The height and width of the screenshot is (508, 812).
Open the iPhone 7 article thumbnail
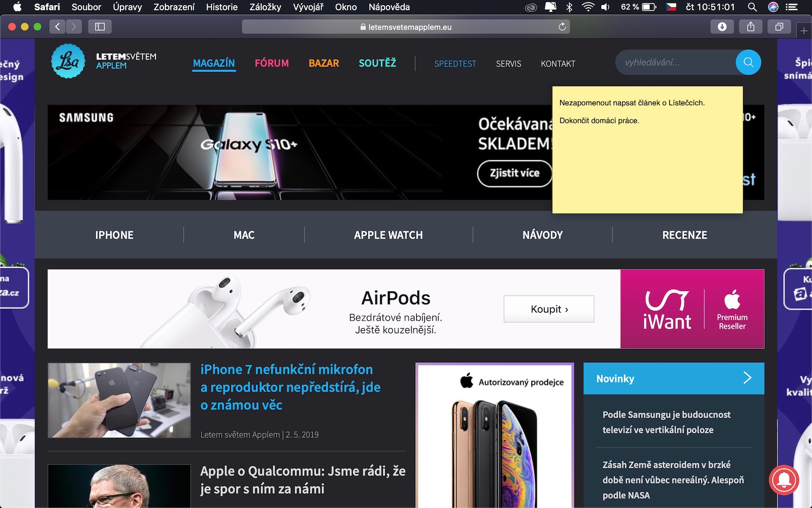pyautogui.click(x=119, y=400)
